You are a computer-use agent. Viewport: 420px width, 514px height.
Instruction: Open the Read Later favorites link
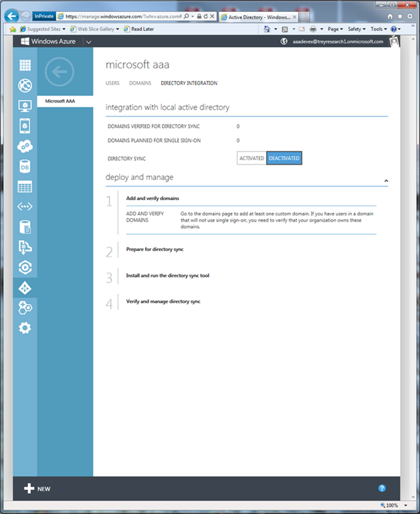pos(138,29)
